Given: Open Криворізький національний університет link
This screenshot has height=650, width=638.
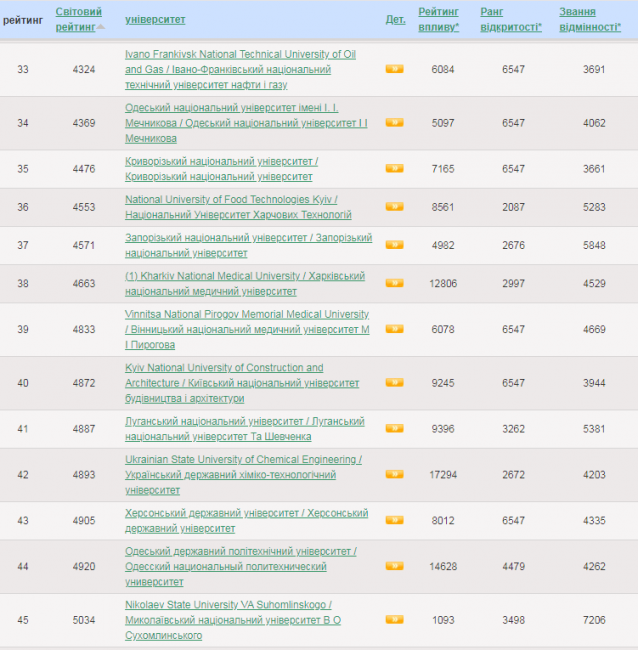Looking at the screenshot, I should (221, 169).
